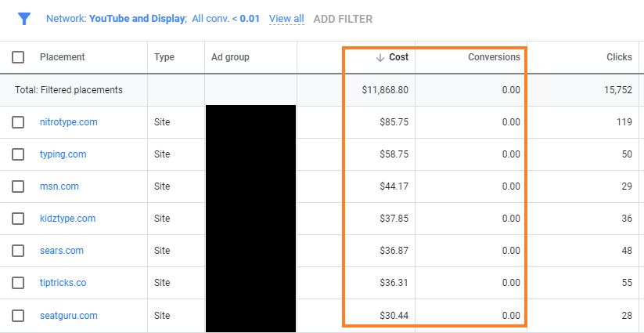Sort by the Placement column header

(63, 57)
